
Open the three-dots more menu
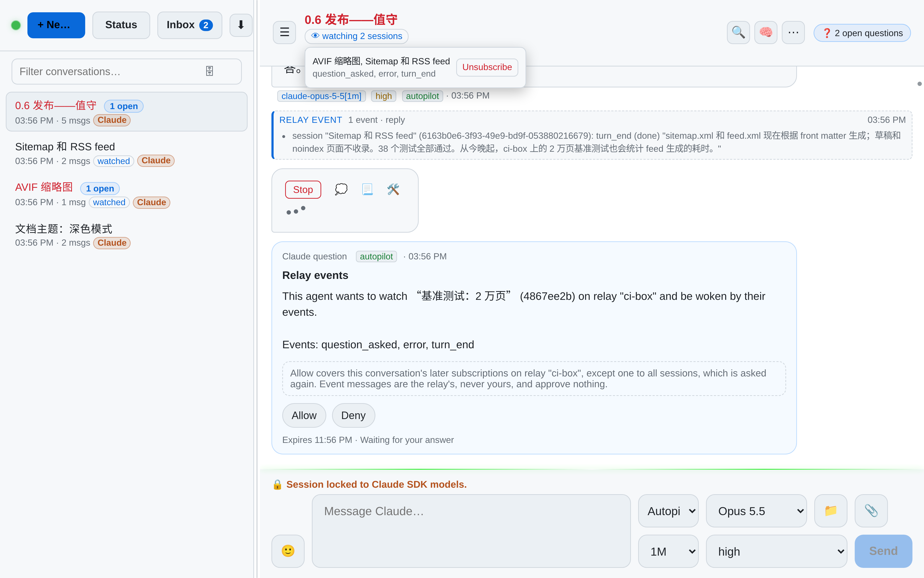point(793,33)
